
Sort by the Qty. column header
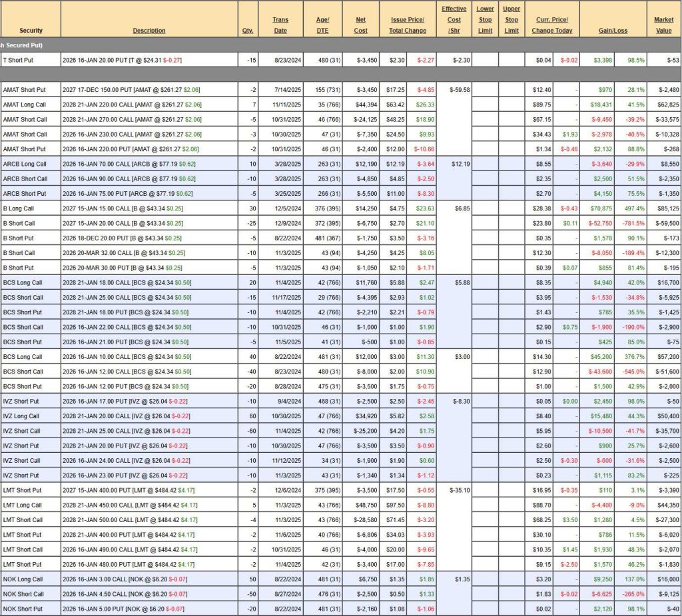click(x=248, y=31)
